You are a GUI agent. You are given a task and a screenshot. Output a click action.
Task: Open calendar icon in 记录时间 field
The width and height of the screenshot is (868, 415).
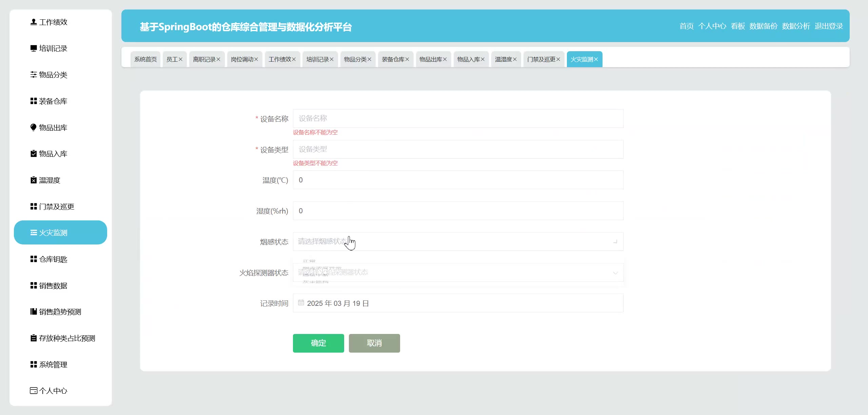coord(301,303)
